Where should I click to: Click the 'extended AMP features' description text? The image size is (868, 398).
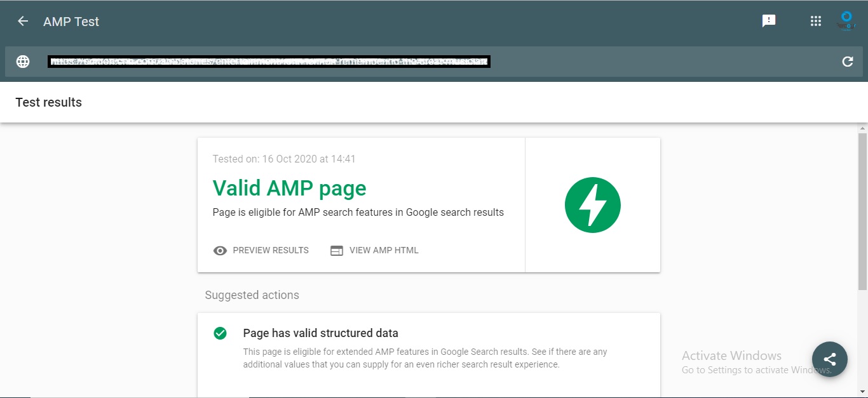(425, 358)
